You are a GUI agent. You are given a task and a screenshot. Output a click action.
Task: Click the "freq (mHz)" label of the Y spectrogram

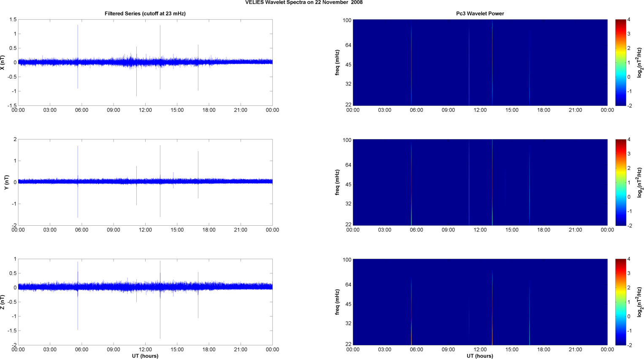click(x=338, y=182)
